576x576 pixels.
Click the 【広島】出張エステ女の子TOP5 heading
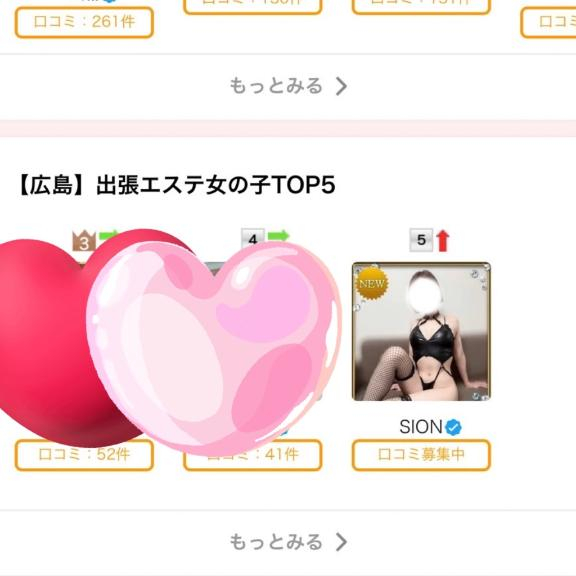point(176,185)
